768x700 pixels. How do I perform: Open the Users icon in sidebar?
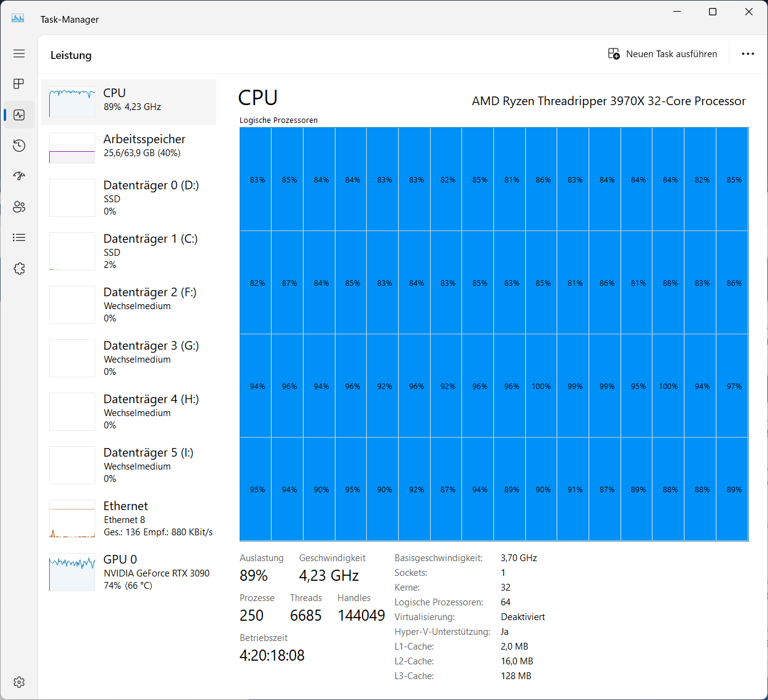[x=19, y=206]
